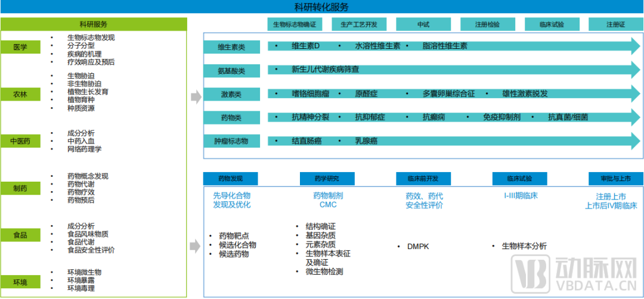Click the 免疫抑制剂 entry
This screenshot has width=644, height=299.
(x=502, y=117)
